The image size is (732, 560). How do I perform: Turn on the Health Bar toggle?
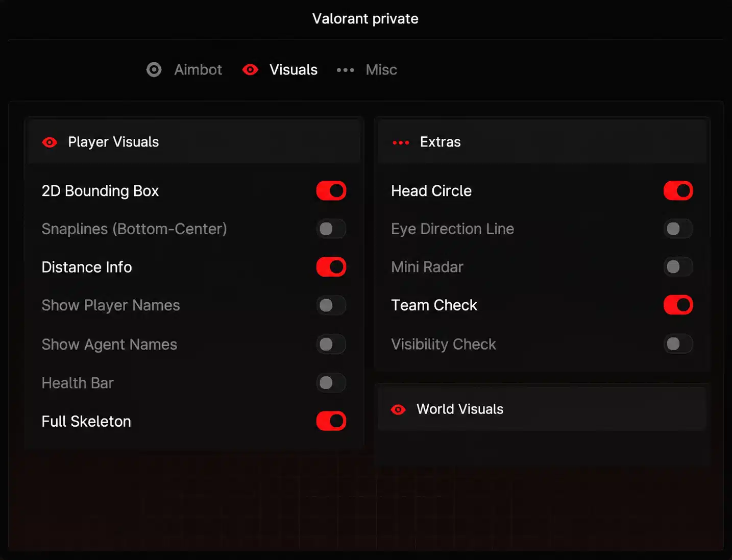pyautogui.click(x=331, y=382)
